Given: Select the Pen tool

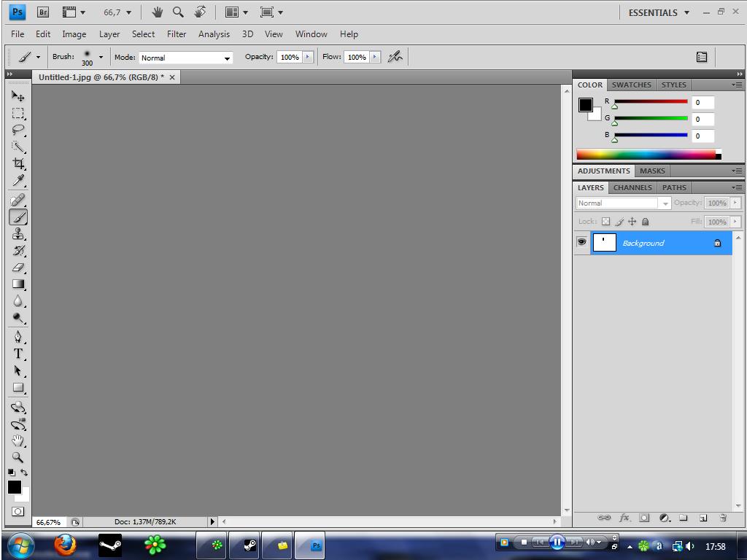Looking at the screenshot, I should click(18, 337).
